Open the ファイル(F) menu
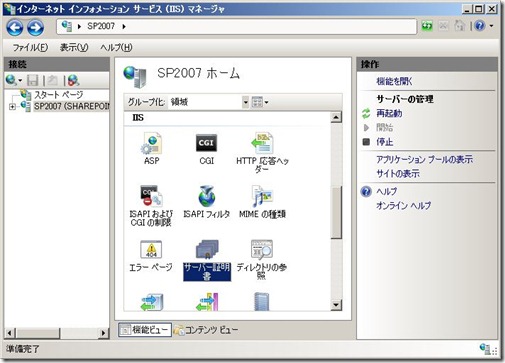This screenshot has height=363, width=505. 30,48
